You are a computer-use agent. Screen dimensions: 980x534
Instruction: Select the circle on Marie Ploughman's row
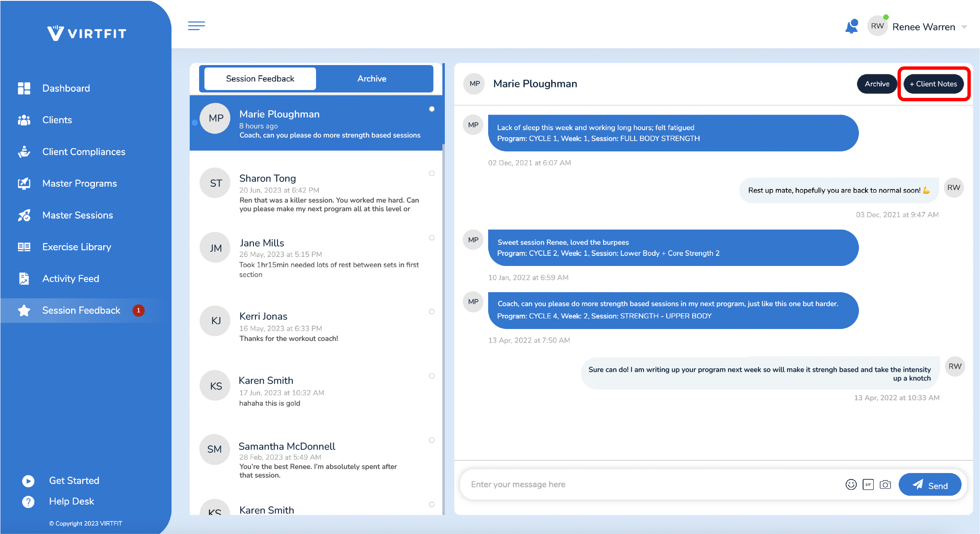point(432,109)
